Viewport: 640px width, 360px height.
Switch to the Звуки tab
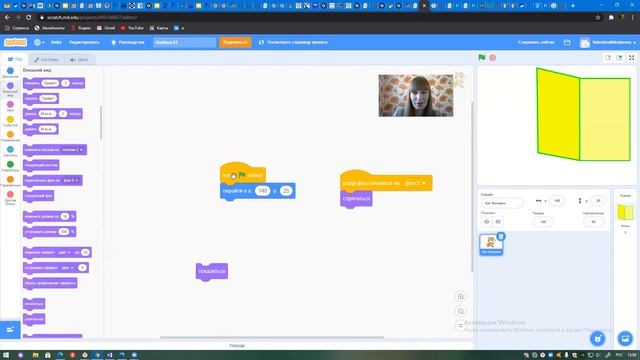pyautogui.click(x=79, y=60)
